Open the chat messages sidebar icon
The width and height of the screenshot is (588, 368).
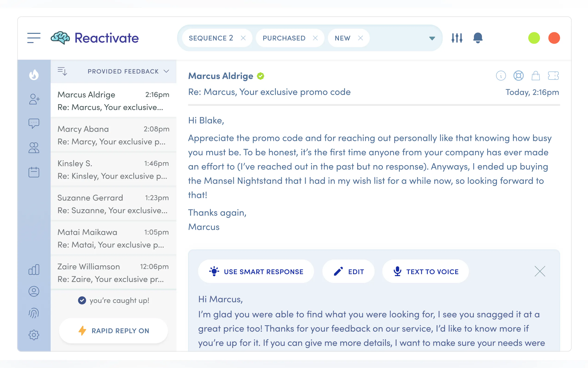pos(34,123)
